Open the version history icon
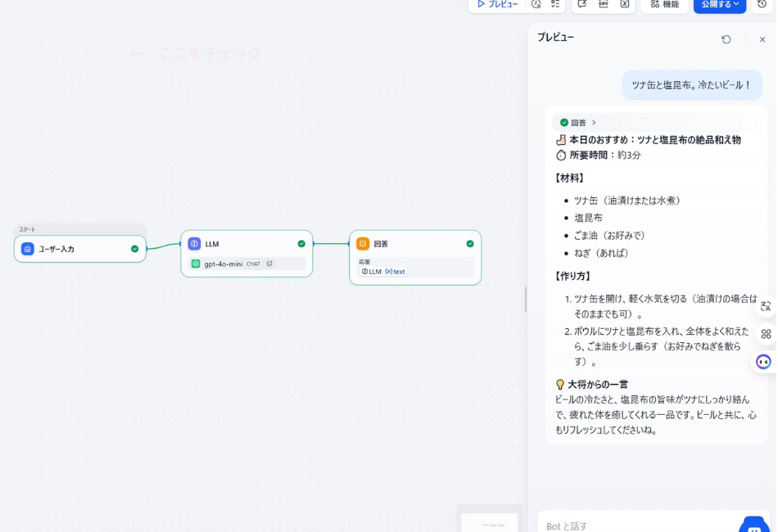 [765, 6]
